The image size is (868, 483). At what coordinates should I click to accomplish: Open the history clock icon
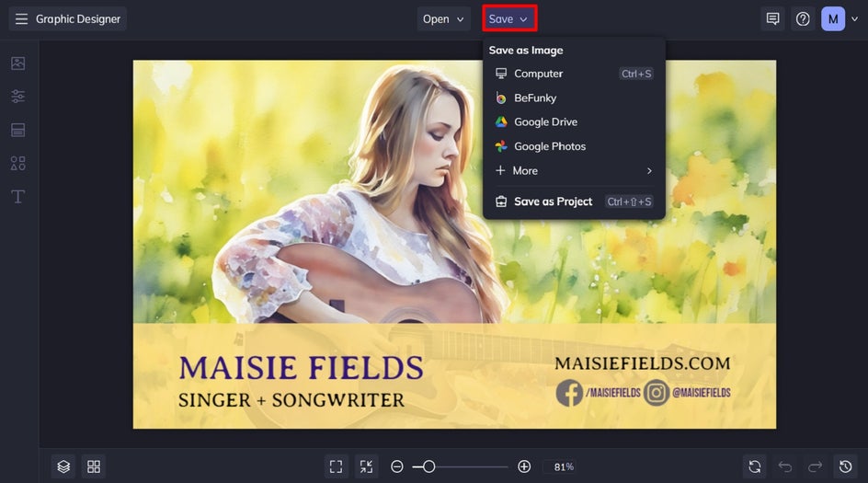coord(845,466)
